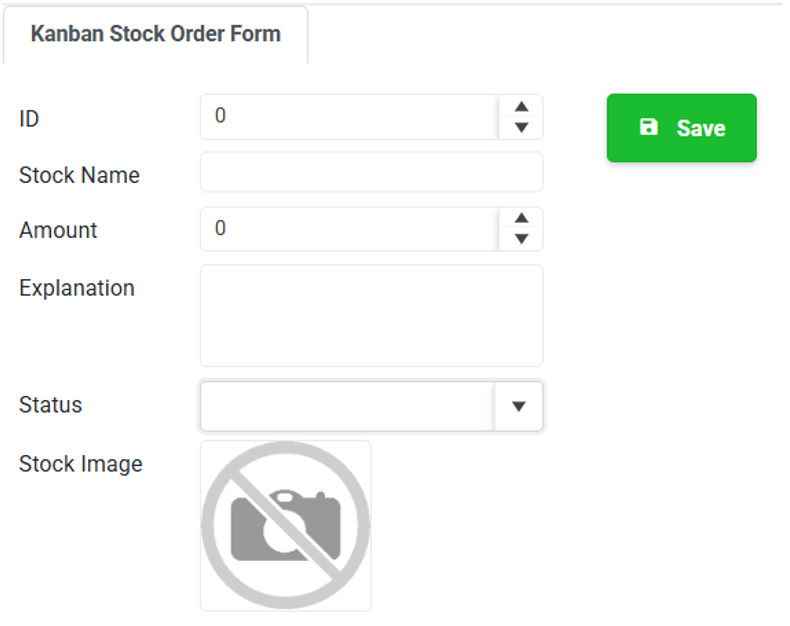Click the Amount field label
This screenshot has width=790, height=626.
click(58, 230)
